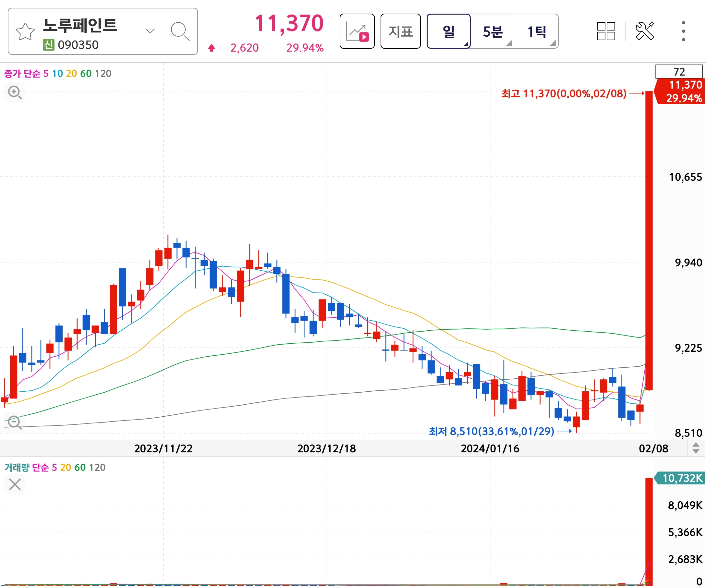Open the 5분 minute interval dropdown

[x=493, y=32]
